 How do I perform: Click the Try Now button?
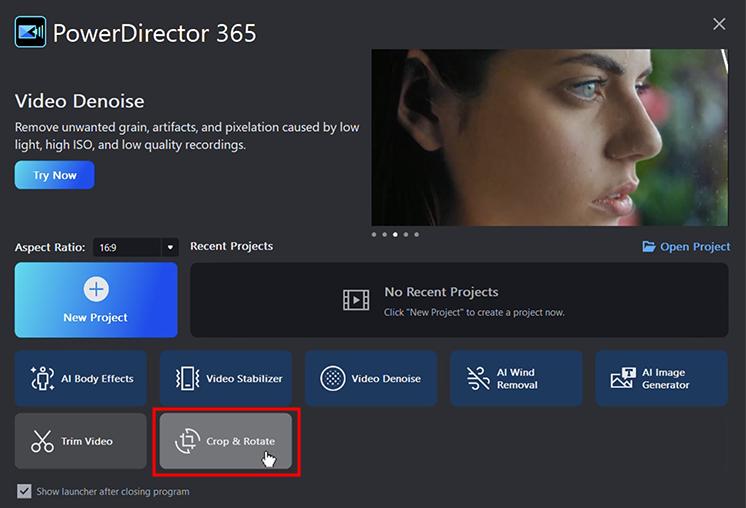pyautogui.click(x=55, y=175)
